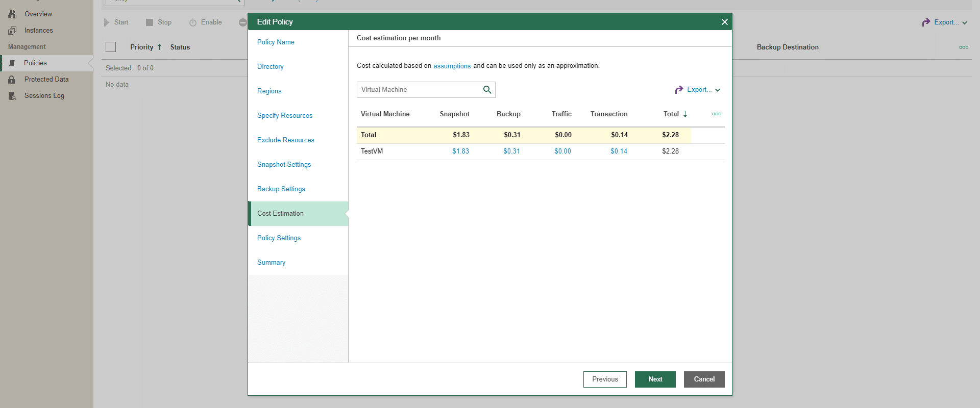Click the search magnifier in Virtual Machine field
This screenshot has height=408, width=980.
pyautogui.click(x=487, y=90)
